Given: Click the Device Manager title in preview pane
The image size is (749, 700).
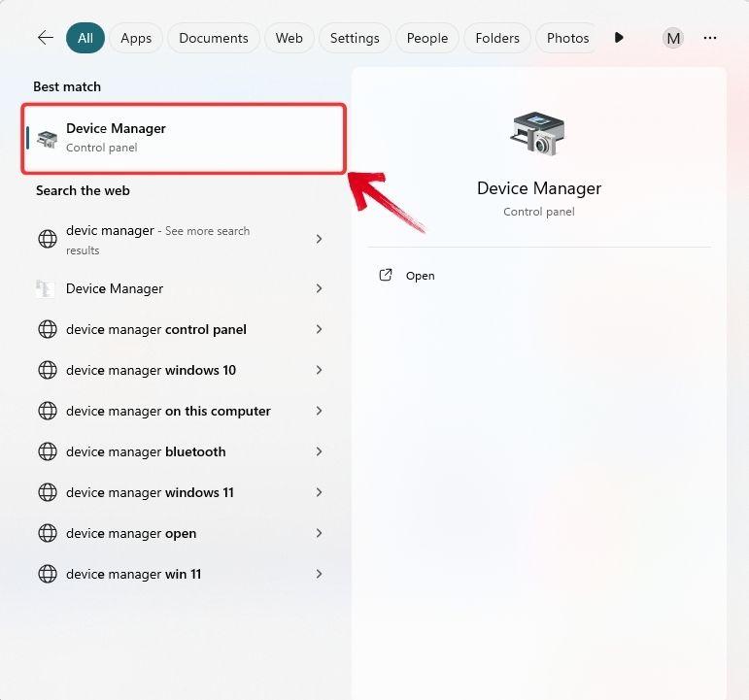Looking at the screenshot, I should [x=539, y=188].
